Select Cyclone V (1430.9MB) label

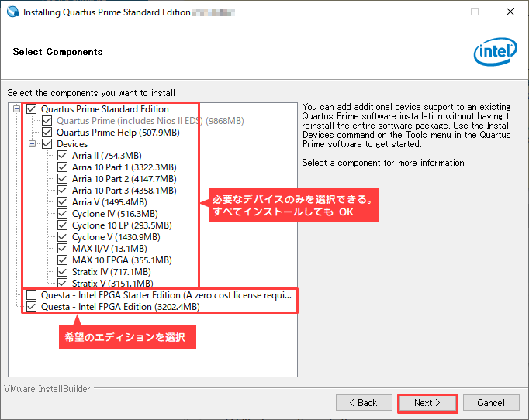[116, 237]
